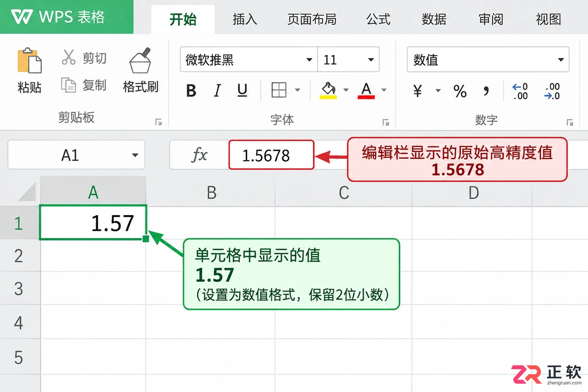Increase decimal places

pos(520,91)
